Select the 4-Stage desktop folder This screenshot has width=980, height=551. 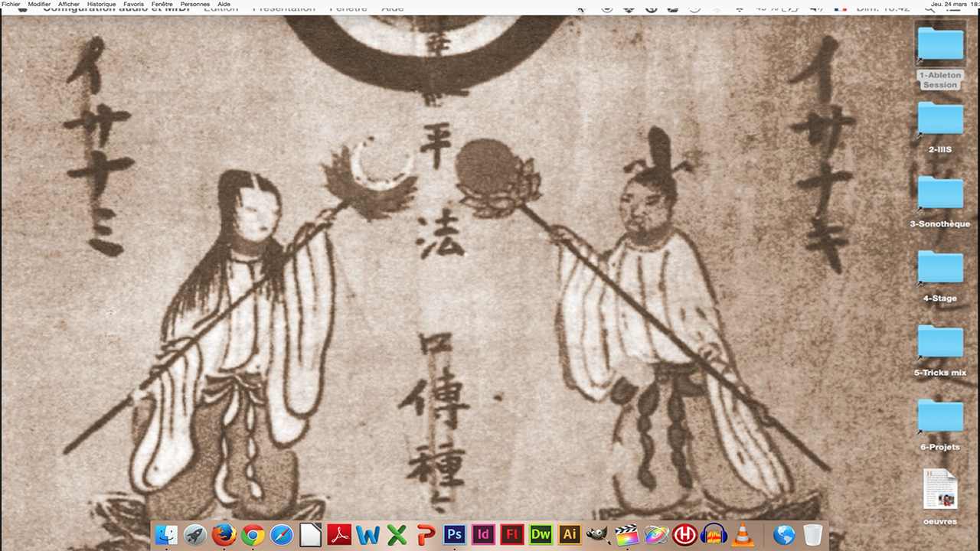click(x=940, y=275)
